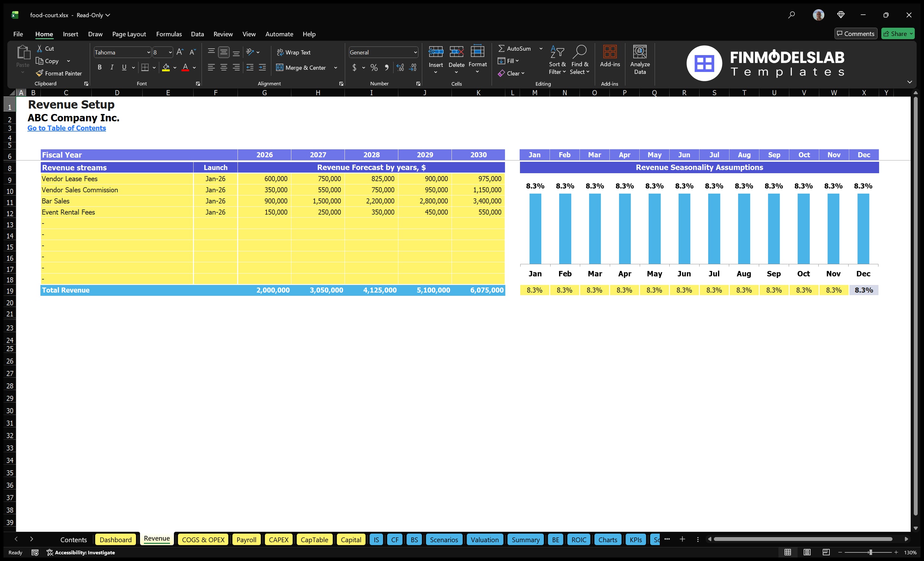Open the Fill Color dropdown arrow
924x561 pixels.
coord(174,67)
